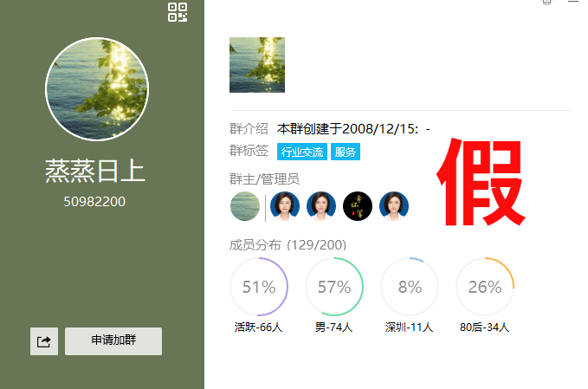588x389 pixels.
Task: Open the group owner's water-scene avatar
Action: (x=245, y=206)
